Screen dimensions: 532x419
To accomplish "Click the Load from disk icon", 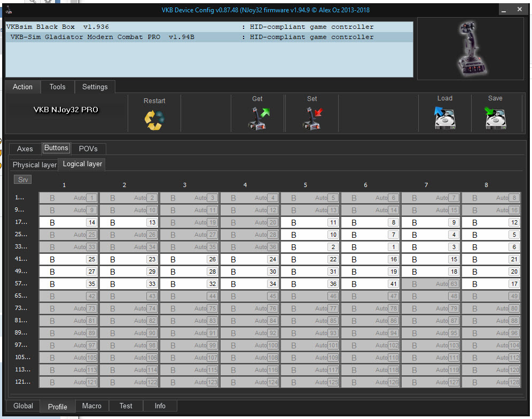I will 444,118.
